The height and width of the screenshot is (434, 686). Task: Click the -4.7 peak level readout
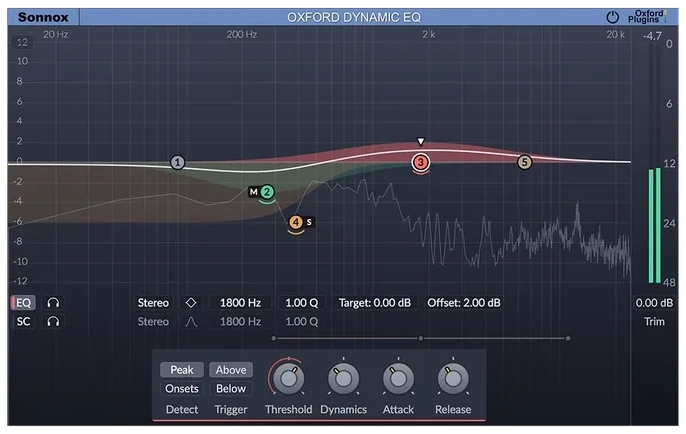tap(652, 36)
